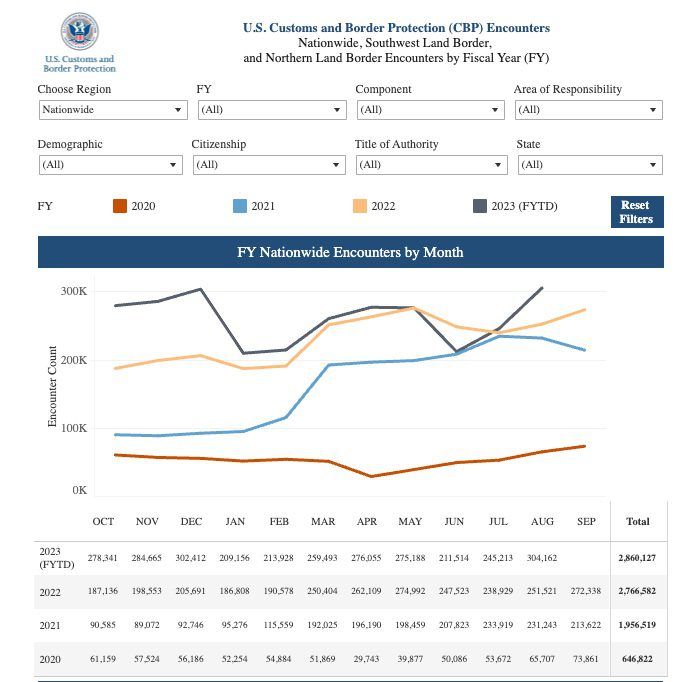691x682 pixels.
Task: Open the Title of Authority dropdown
Action: (430, 165)
